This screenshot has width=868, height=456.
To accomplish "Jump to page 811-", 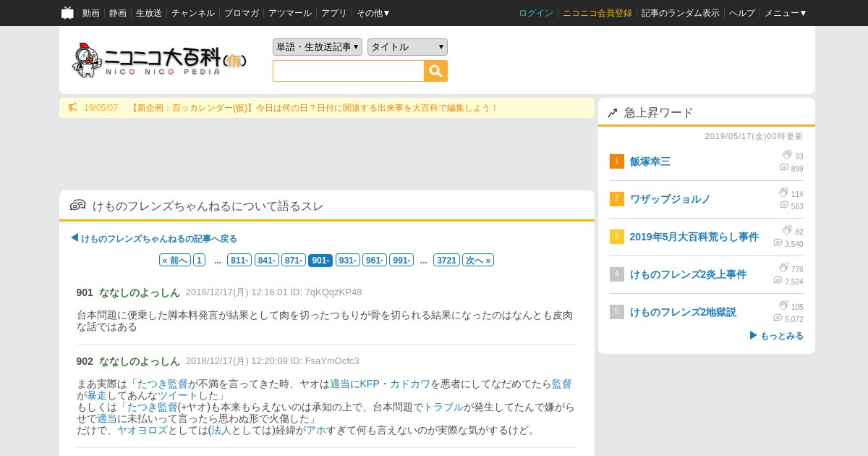I will [239, 261].
